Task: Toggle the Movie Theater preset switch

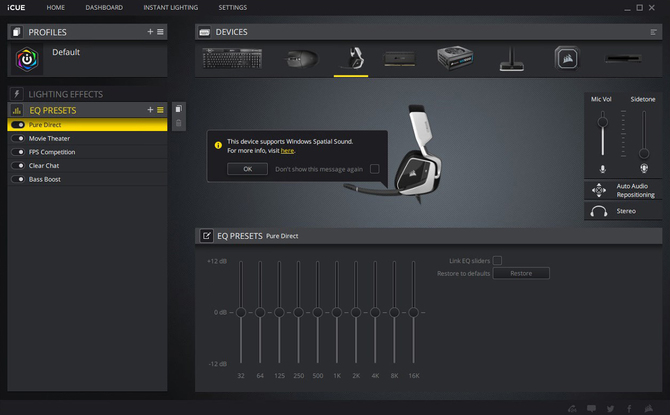Action: click(18, 138)
